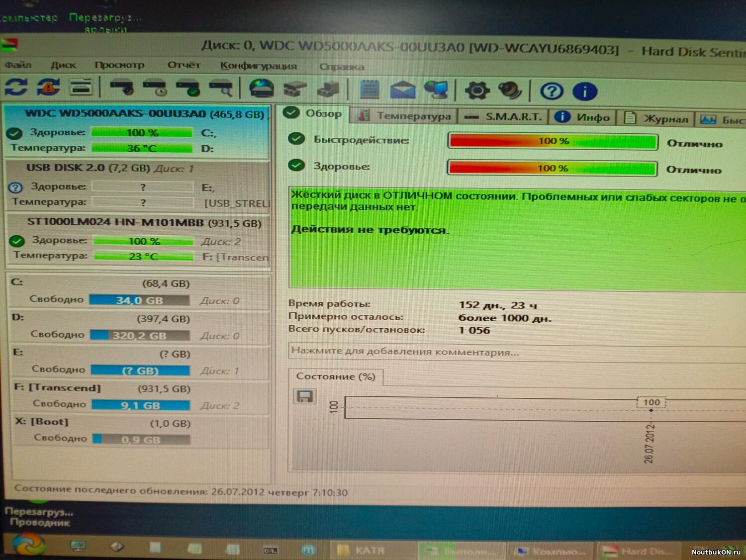Switch to the Инфо tab

(x=582, y=117)
